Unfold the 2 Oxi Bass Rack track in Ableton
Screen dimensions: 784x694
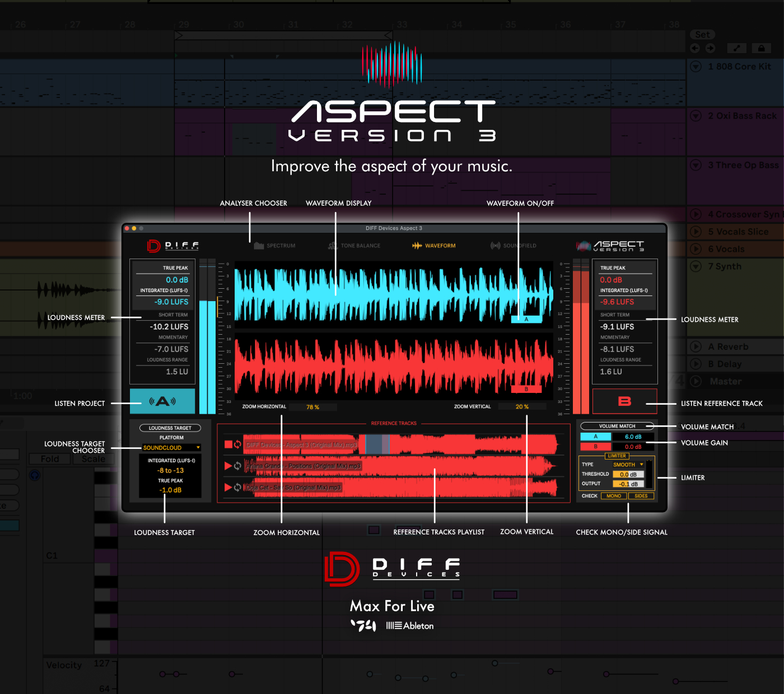[x=696, y=116]
